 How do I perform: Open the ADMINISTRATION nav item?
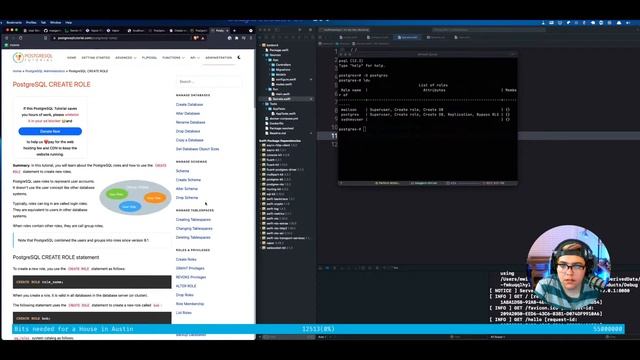click(x=218, y=58)
